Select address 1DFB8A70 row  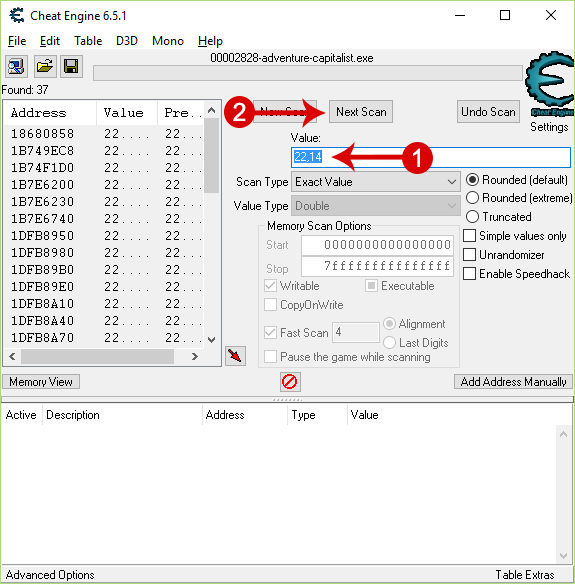coord(104,338)
